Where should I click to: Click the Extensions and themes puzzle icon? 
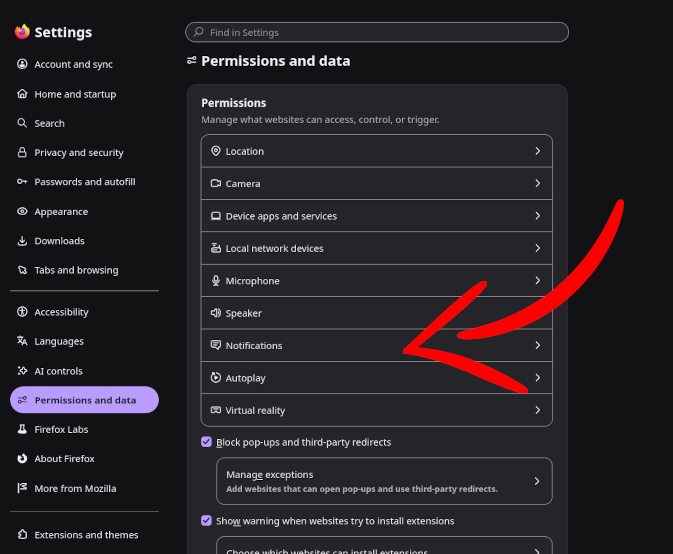[22, 535]
